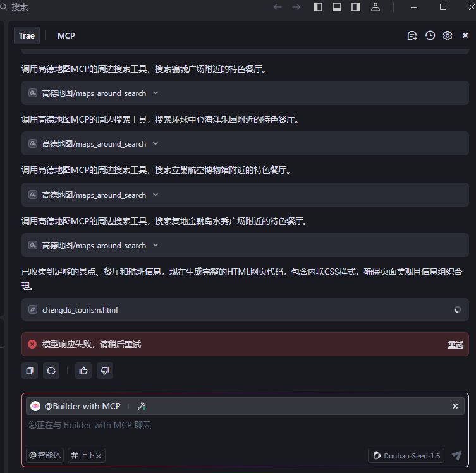Open the search box at top
This screenshot has height=473, width=476.
[15, 7]
